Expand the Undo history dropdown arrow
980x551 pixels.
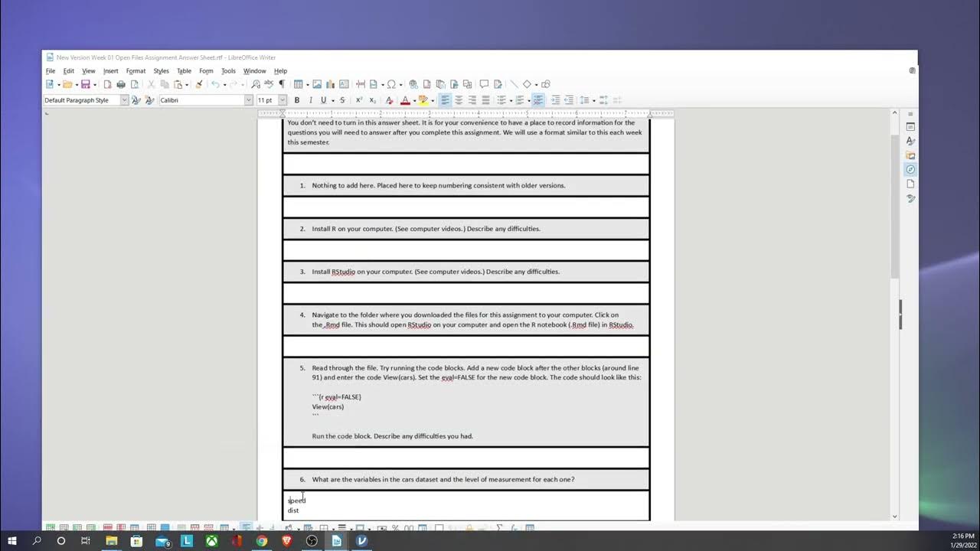pos(224,84)
